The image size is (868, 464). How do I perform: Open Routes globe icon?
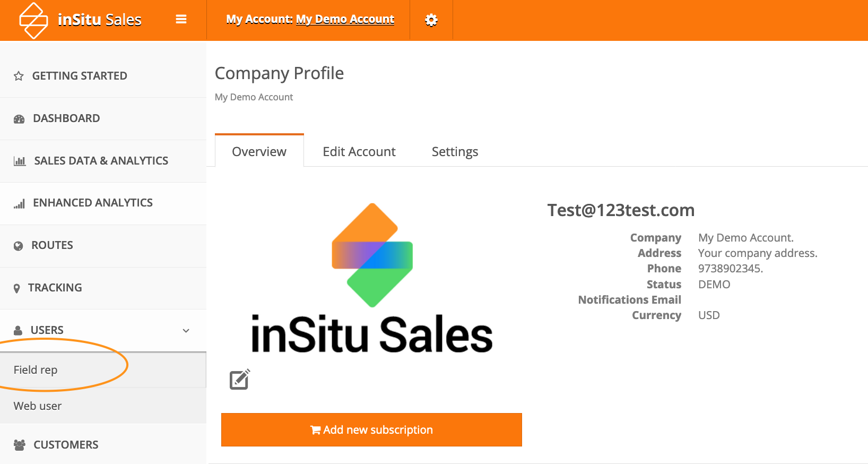19,246
